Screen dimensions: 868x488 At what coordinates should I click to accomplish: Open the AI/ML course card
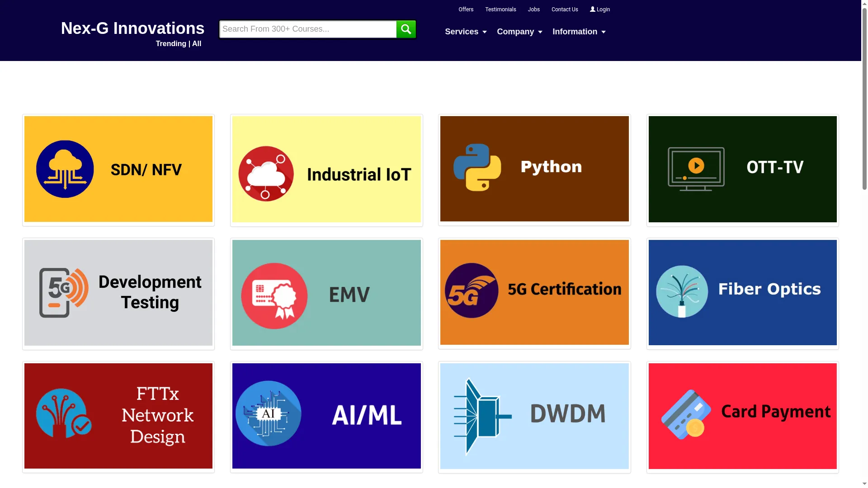(x=326, y=416)
